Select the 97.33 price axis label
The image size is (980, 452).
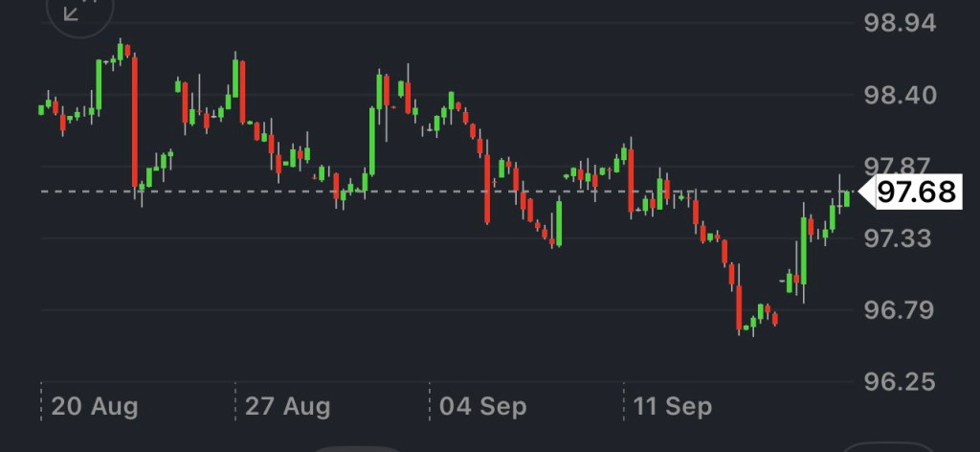[899, 237]
